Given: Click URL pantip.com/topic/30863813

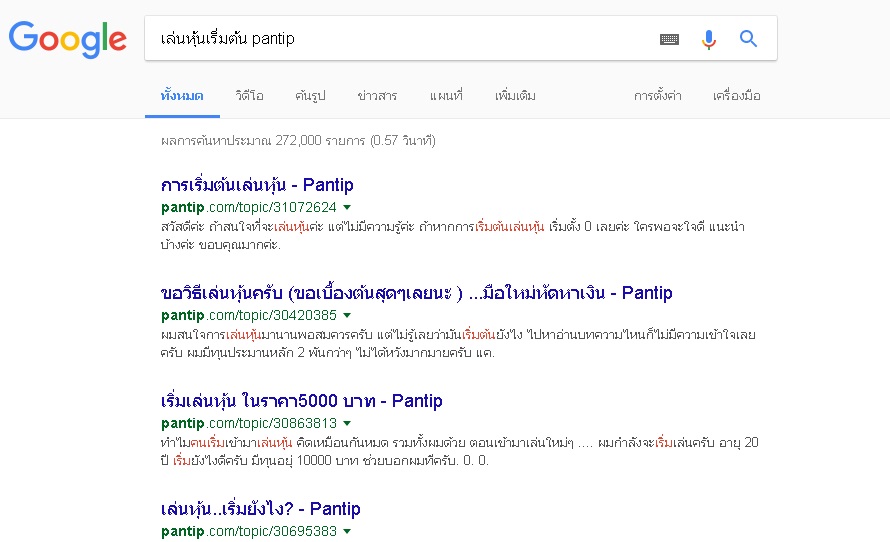Looking at the screenshot, I should pyautogui.click(x=249, y=423).
